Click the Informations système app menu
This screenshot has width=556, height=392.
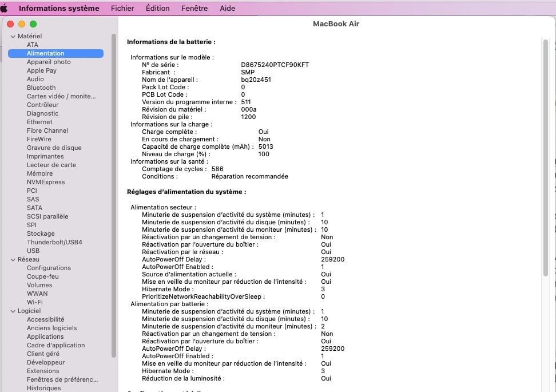[59, 8]
